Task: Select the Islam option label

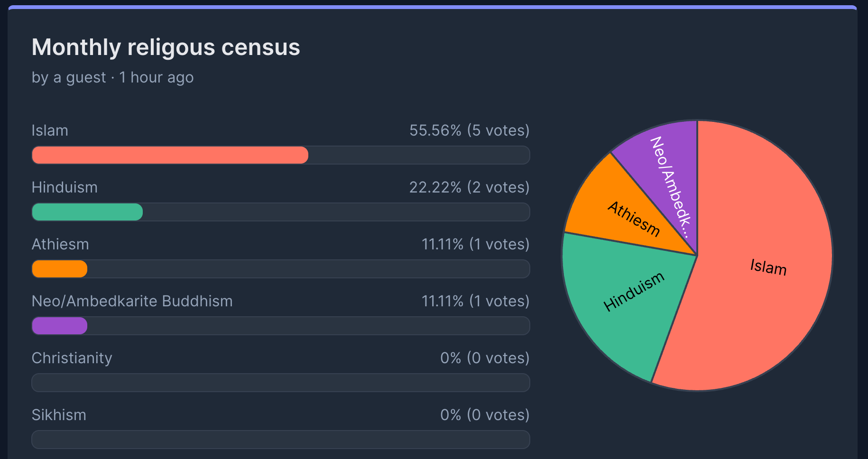Action: (50, 130)
